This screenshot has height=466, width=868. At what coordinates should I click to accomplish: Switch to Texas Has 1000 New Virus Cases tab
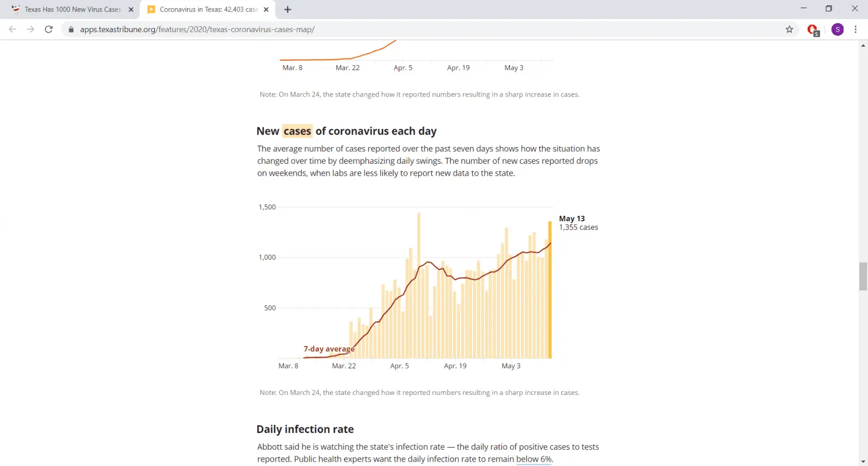coord(72,9)
